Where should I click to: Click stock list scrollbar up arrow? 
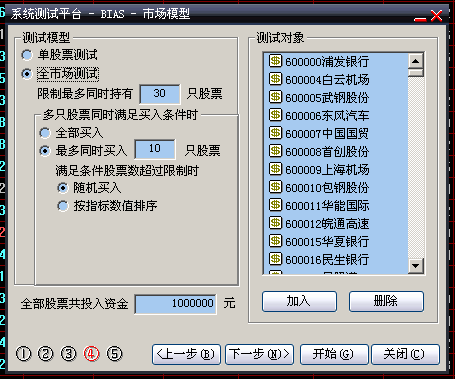tap(416, 61)
